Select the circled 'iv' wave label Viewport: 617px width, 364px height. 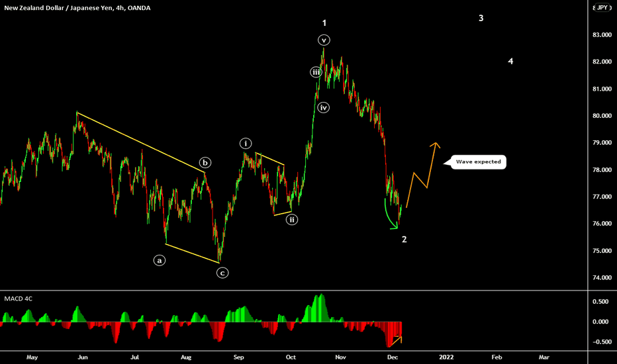(x=324, y=107)
